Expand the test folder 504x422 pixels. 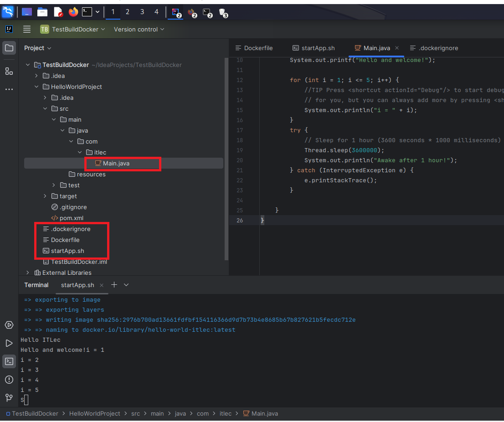(x=54, y=185)
